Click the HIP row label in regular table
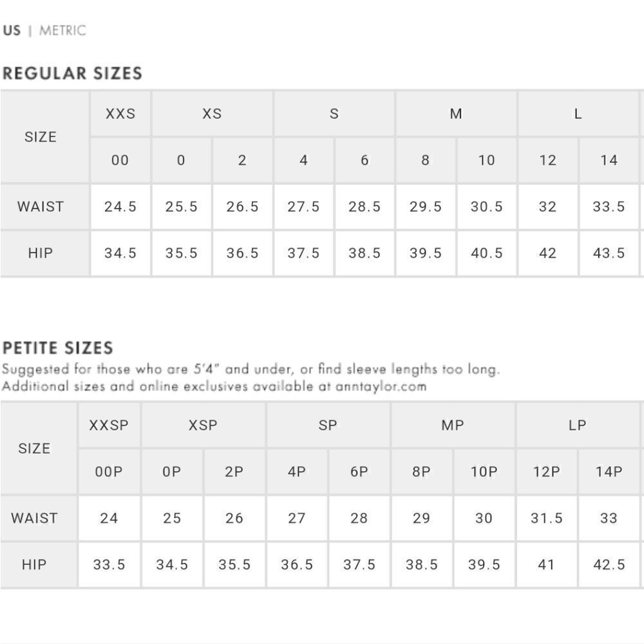 [41, 252]
